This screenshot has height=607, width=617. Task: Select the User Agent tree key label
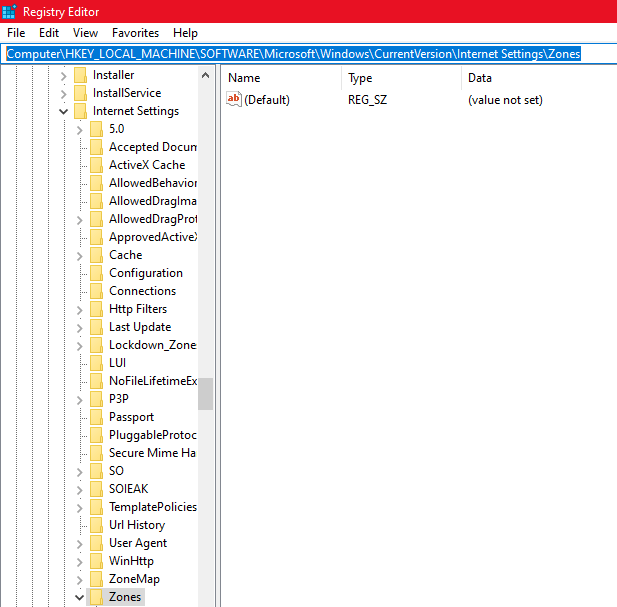tap(138, 543)
